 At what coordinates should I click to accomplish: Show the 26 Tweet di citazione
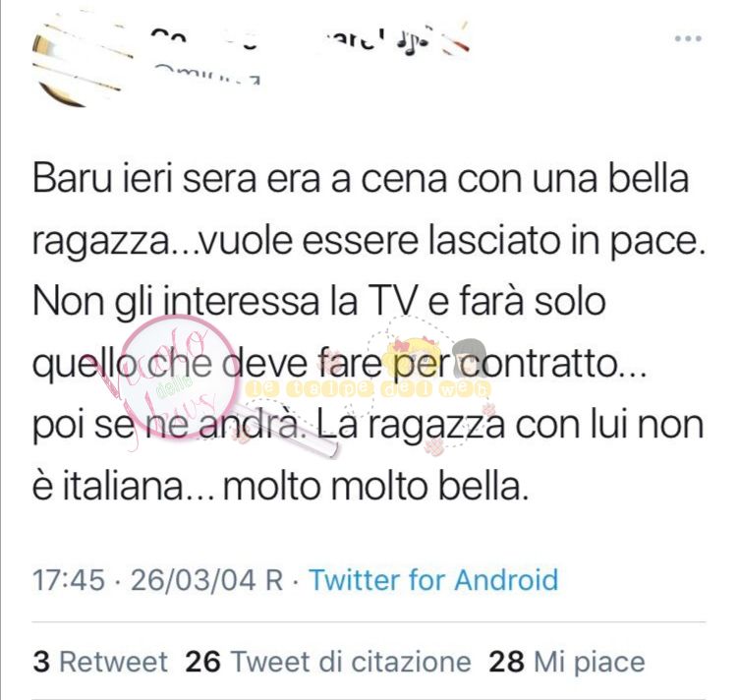(328, 662)
